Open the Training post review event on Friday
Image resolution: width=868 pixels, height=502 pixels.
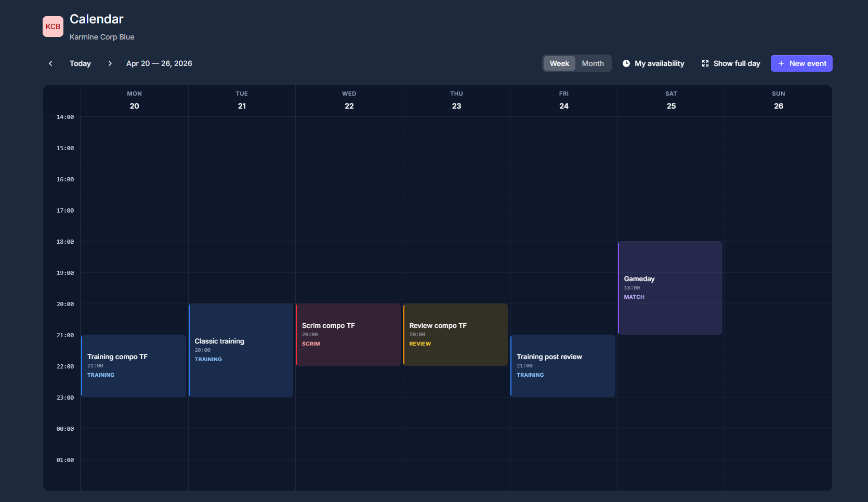pos(563,365)
